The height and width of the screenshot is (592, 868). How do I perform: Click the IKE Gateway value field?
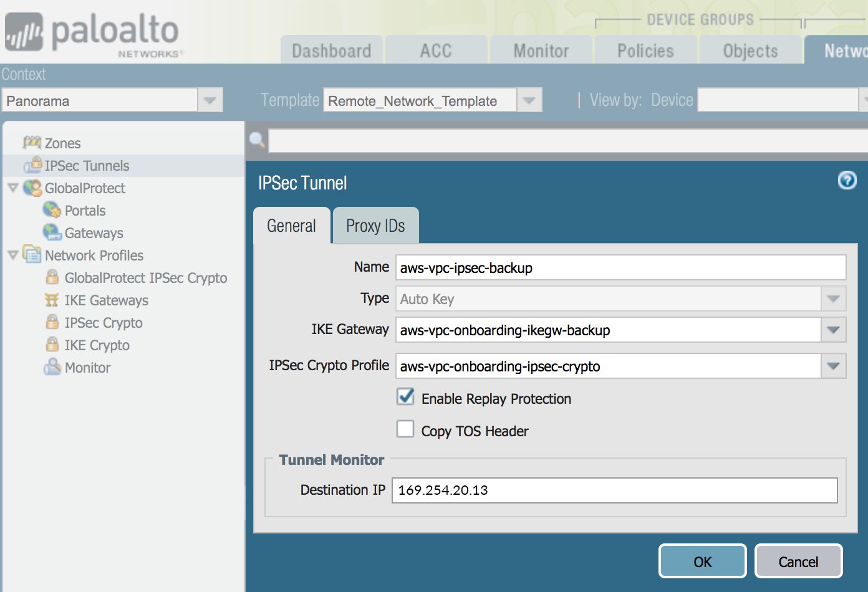[x=608, y=330]
